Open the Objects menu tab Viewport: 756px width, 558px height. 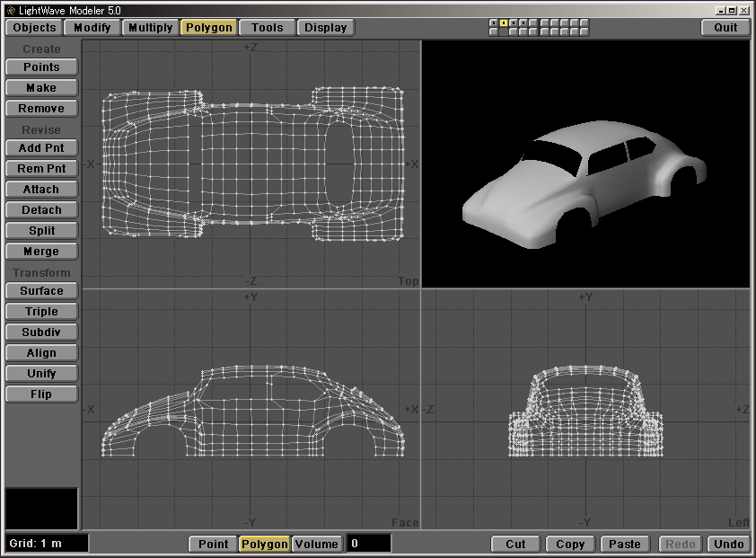[x=35, y=27]
